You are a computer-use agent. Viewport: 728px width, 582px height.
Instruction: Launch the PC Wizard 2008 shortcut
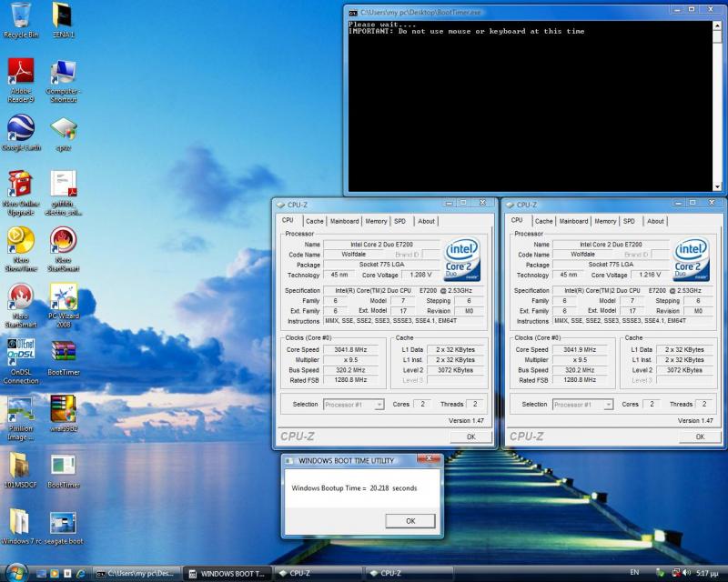click(x=63, y=306)
